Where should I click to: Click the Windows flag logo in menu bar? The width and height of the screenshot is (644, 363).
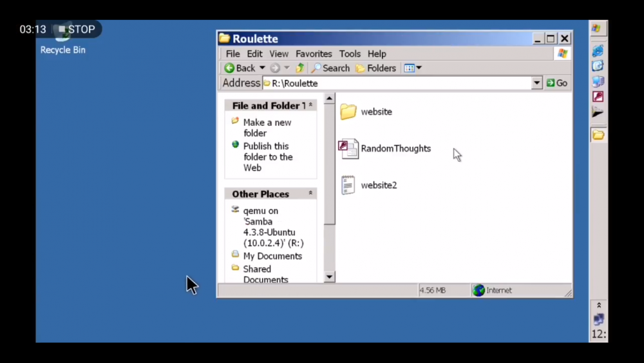[x=563, y=54]
